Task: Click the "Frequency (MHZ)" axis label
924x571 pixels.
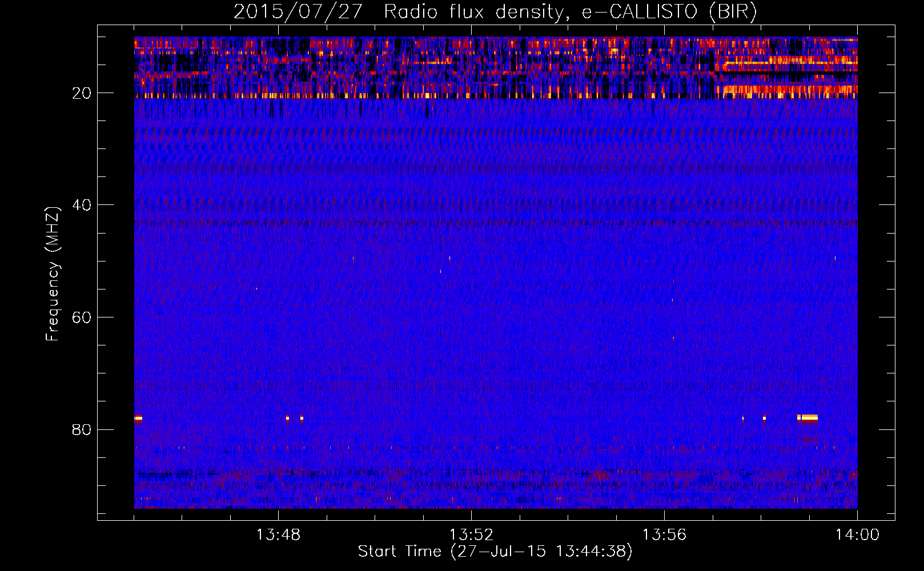Action: [53, 274]
